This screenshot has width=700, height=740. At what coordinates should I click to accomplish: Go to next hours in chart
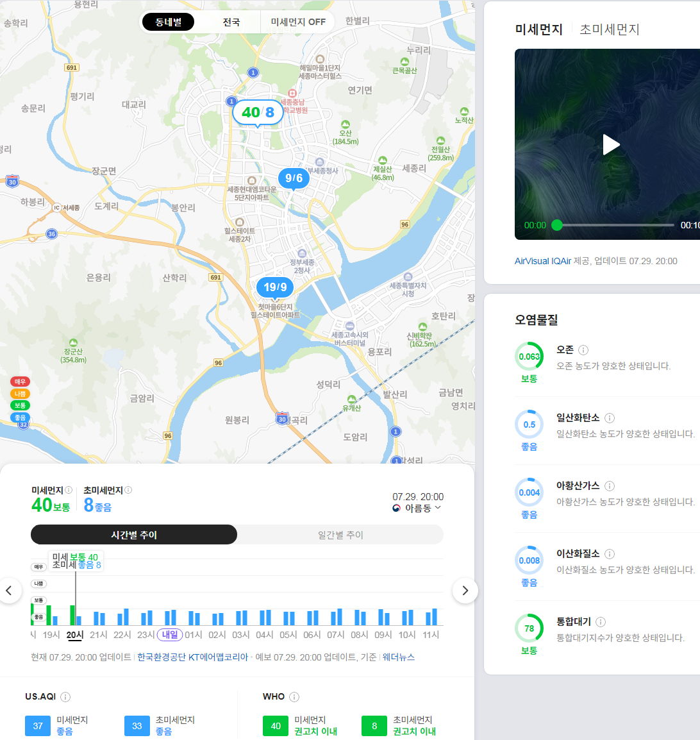(x=465, y=591)
